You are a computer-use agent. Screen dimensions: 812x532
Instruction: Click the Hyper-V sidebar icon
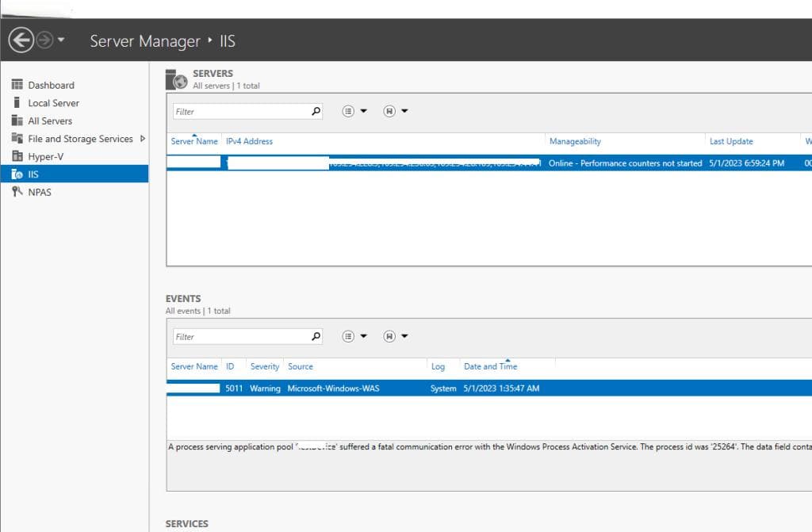coord(17,156)
